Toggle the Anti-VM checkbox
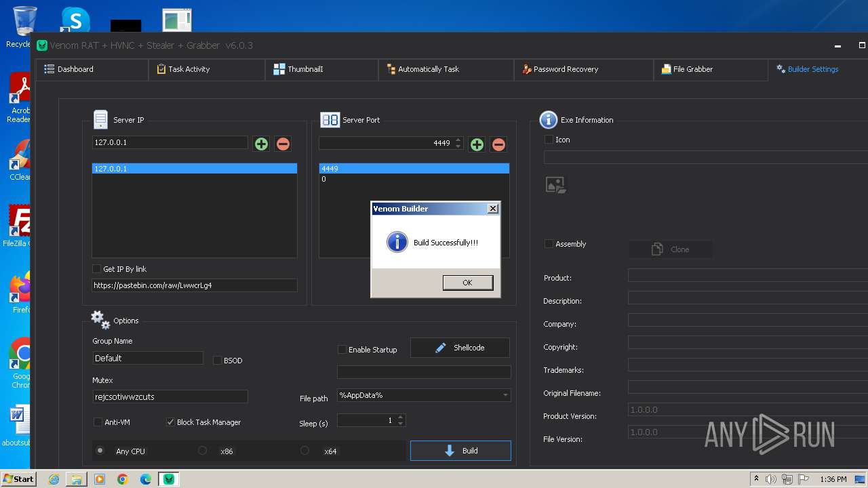This screenshot has width=868, height=488. click(98, 422)
